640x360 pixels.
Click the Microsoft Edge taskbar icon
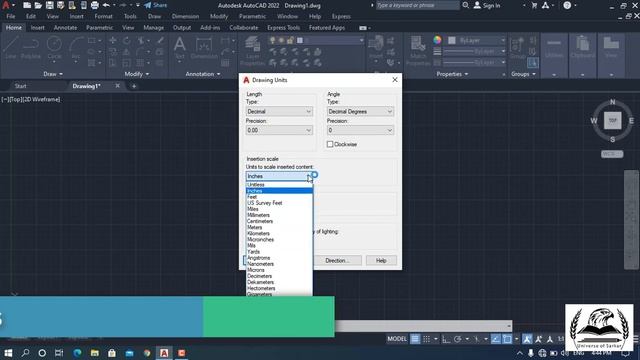(x=77, y=353)
